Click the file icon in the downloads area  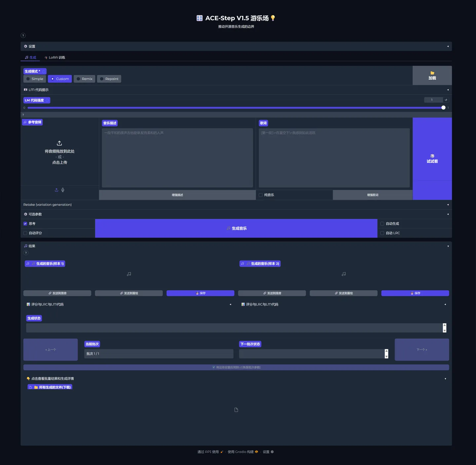click(236, 410)
